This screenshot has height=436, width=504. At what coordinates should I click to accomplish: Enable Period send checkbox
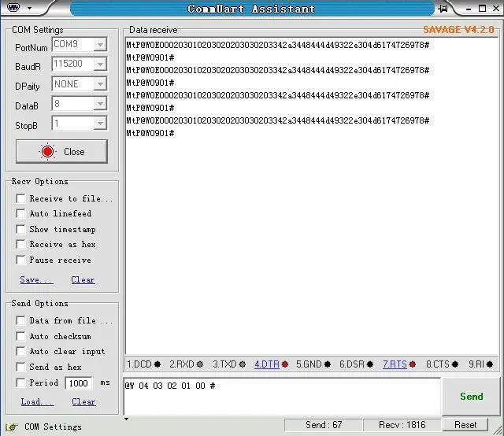coord(20,382)
